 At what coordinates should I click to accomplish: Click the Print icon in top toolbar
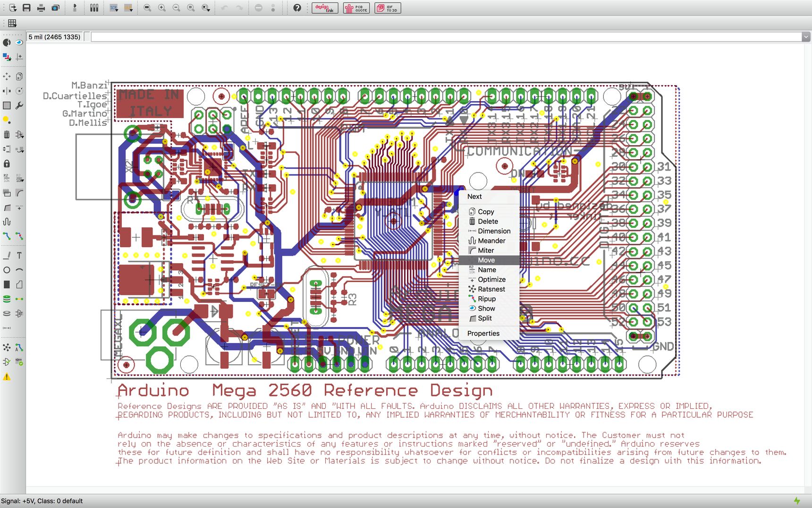(x=41, y=8)
